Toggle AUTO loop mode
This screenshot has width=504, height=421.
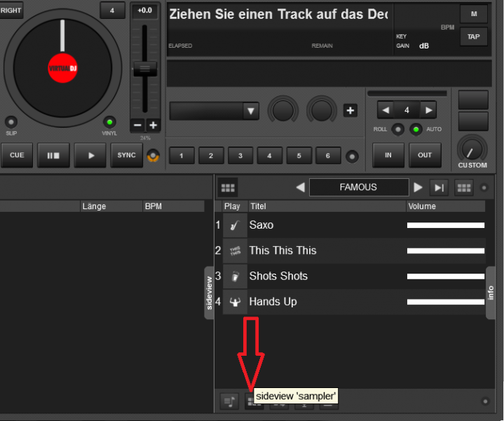click(416, 129)
